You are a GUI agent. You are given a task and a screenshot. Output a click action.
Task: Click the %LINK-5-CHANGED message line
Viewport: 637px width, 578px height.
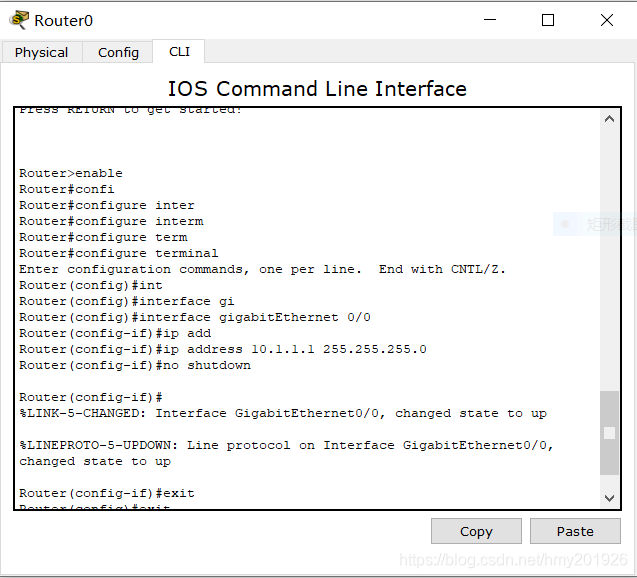click(x=283, y=413)
